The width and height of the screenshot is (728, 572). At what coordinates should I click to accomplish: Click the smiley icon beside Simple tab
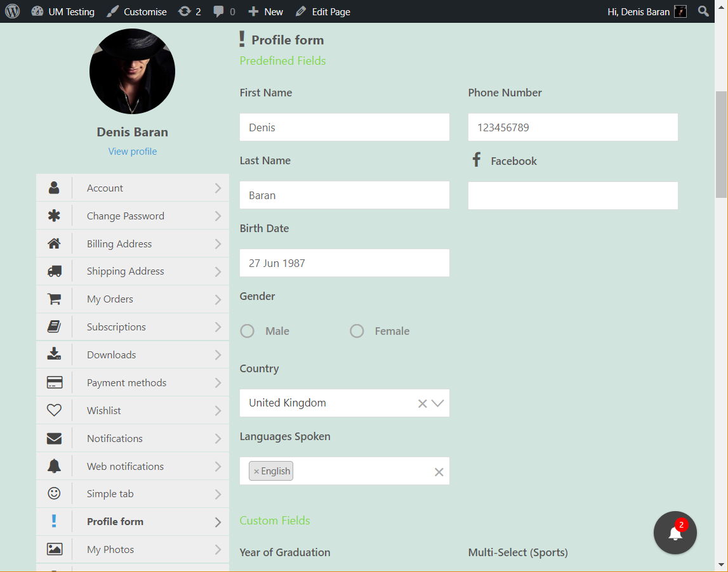[x=54, y=493]
